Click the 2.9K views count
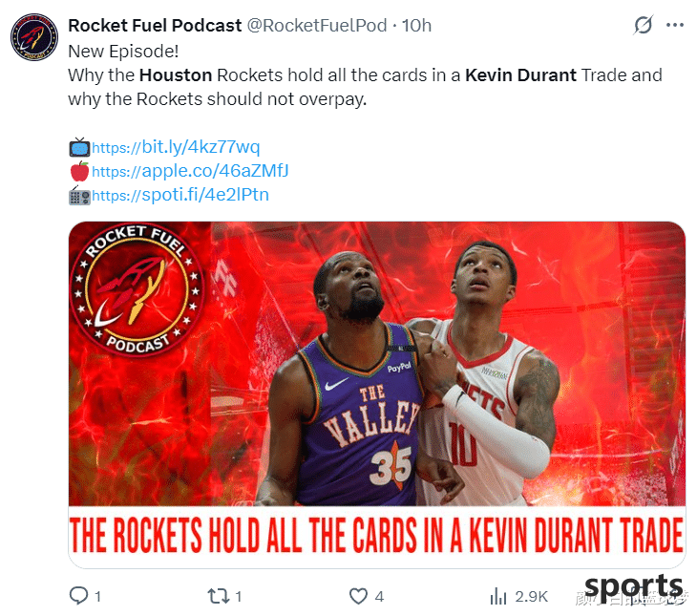The width and height of the screenshot is (697, 616). coord(531,597)
